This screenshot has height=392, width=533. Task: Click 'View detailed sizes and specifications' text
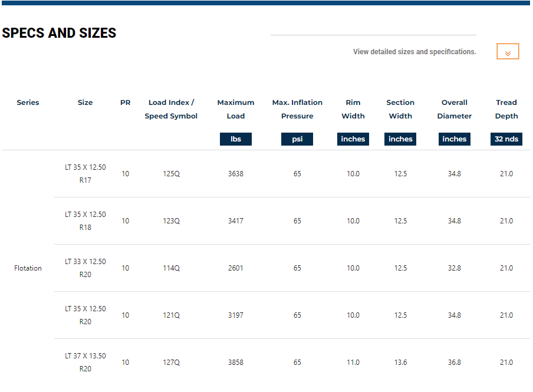tap(414, 52)
